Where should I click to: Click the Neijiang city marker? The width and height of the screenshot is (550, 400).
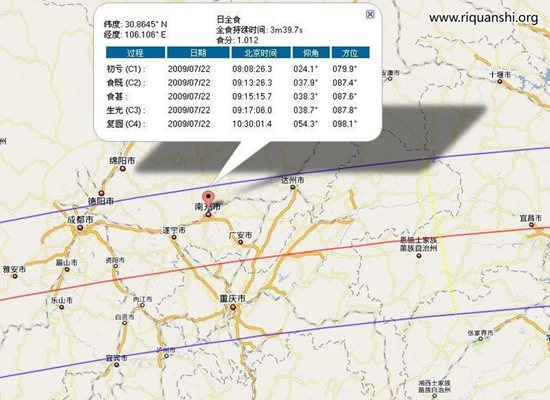point(142,305)
